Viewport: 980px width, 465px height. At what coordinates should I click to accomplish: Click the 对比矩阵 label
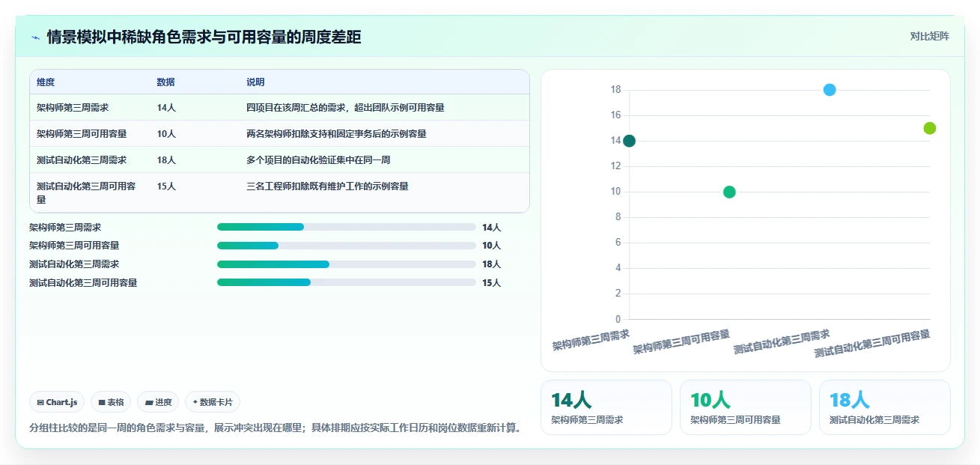[929, 37]
